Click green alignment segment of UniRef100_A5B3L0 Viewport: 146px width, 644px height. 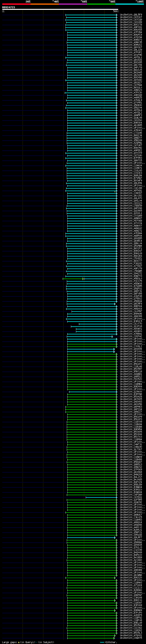[73, 278]
